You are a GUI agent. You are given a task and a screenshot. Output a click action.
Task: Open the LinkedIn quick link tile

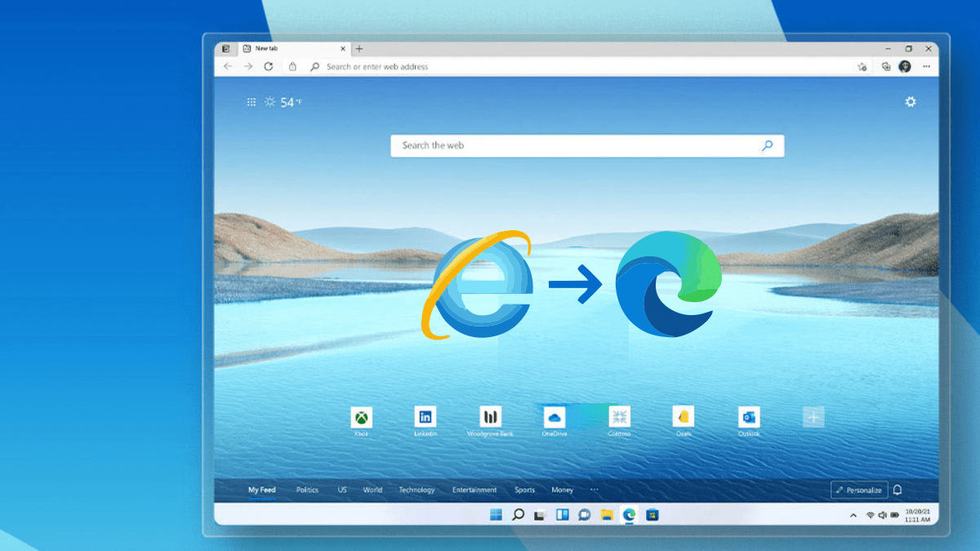click(425, 417)
